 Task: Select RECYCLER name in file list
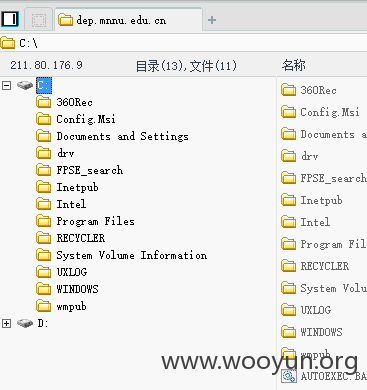click(x=325, y=266)
